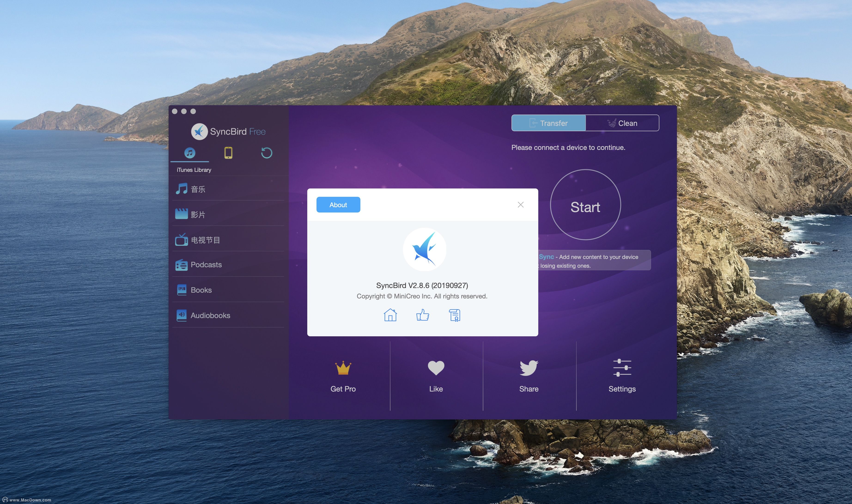Click the MiniCreo copyright text
Screen dimensions: 852x504
(x=422, y=296)
